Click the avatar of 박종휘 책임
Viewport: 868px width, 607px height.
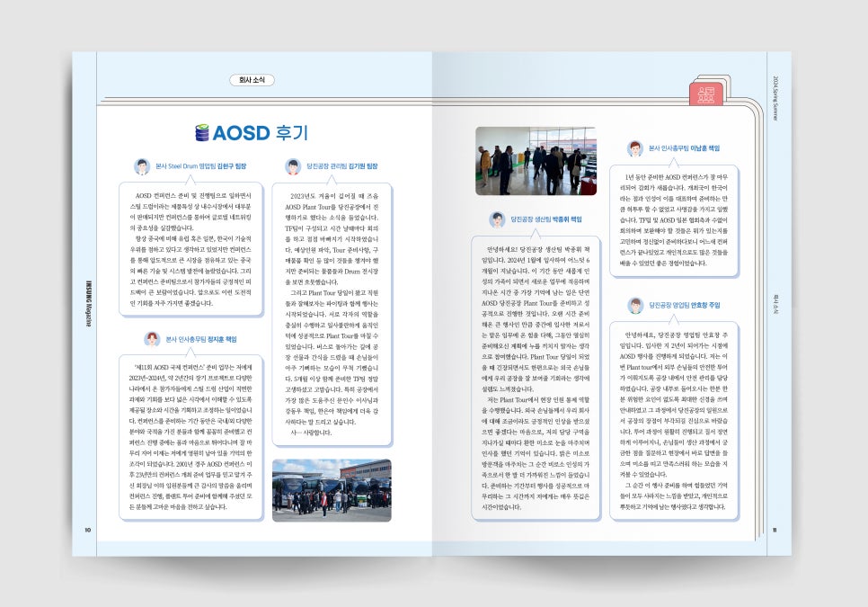tap(497, 220)
